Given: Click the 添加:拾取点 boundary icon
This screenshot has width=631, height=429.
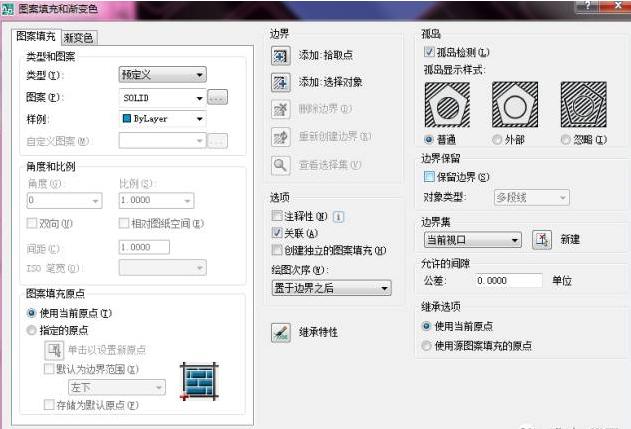Looking at the screenshot, I should pos(280,55).
